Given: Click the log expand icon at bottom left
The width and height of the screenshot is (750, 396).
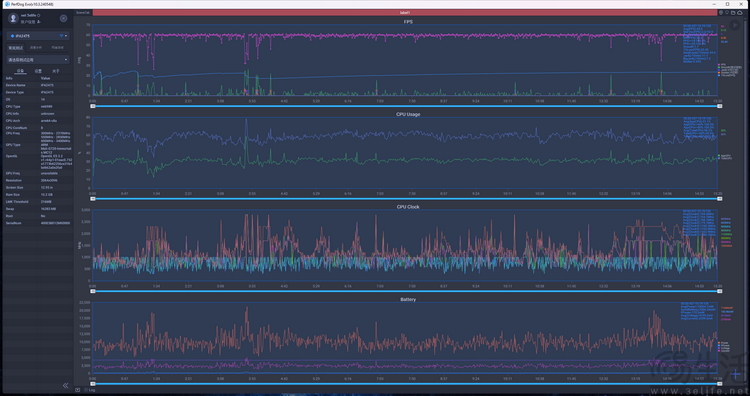Looking at the screenshot, I should click(77, 390).
